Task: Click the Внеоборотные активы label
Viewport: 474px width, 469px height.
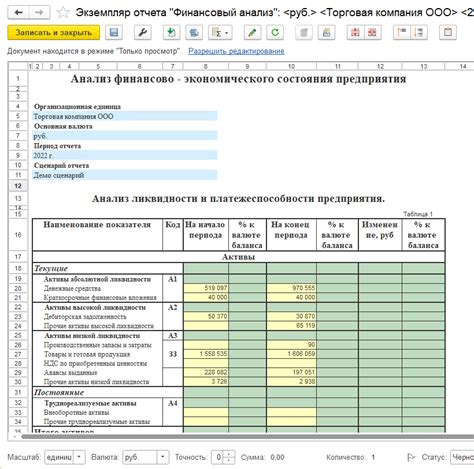Action: pos(76,412)
